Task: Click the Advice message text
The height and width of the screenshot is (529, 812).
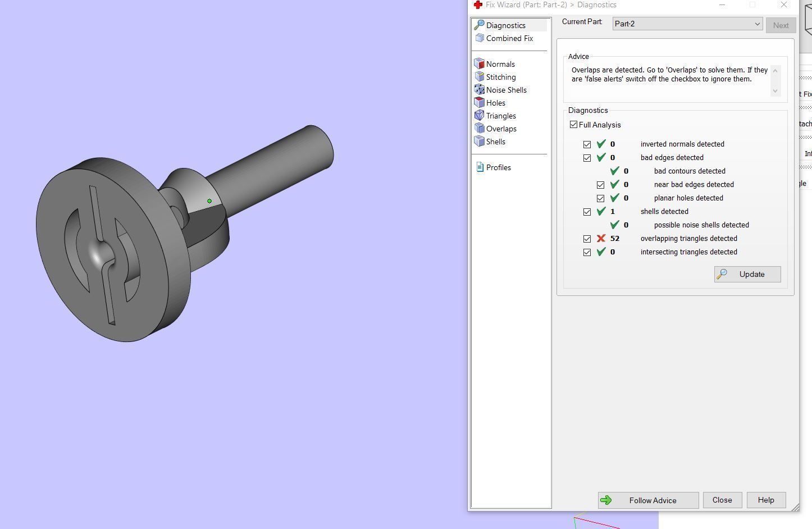Action: (x=669, y=74)
